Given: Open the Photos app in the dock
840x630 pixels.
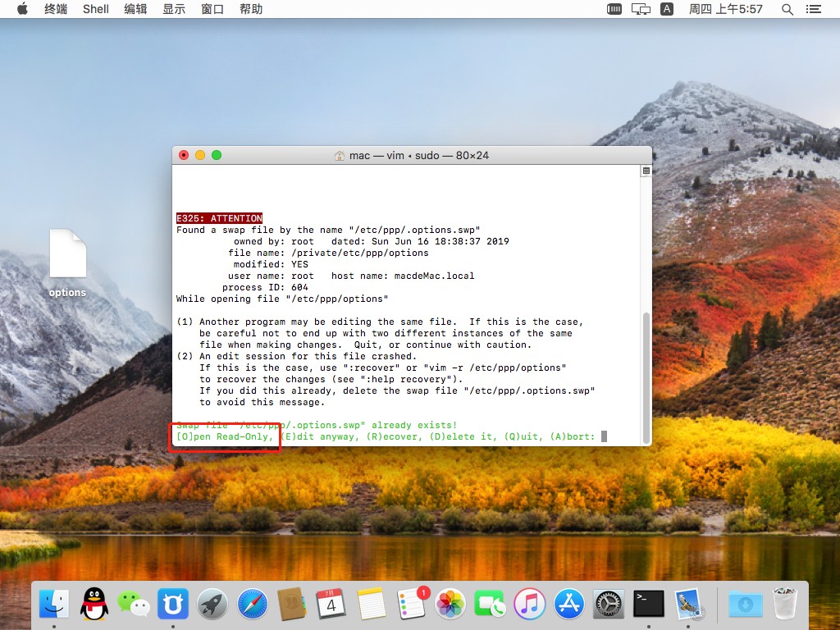Looking at the screenshot, I should pyautogui.click(x=450, y=605).
